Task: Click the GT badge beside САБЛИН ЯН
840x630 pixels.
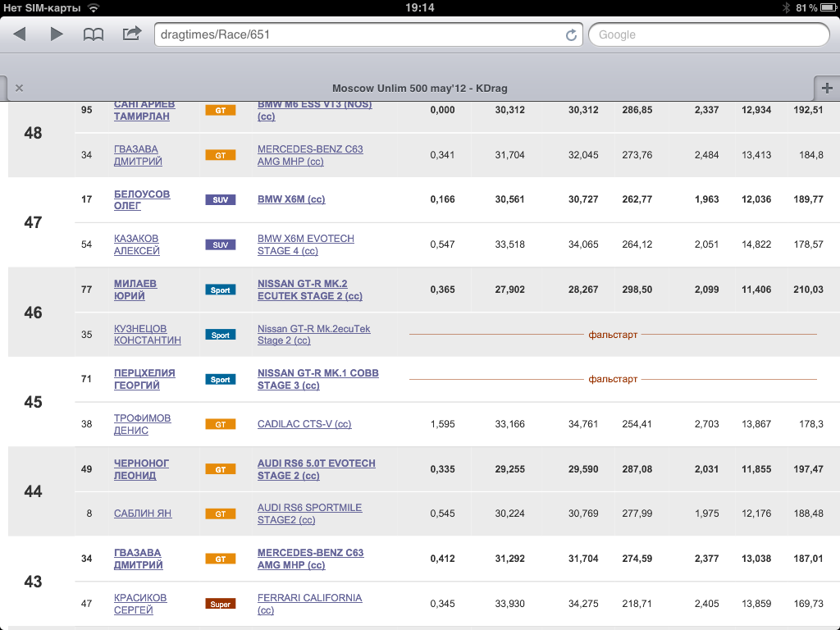Action: [220, 514]
